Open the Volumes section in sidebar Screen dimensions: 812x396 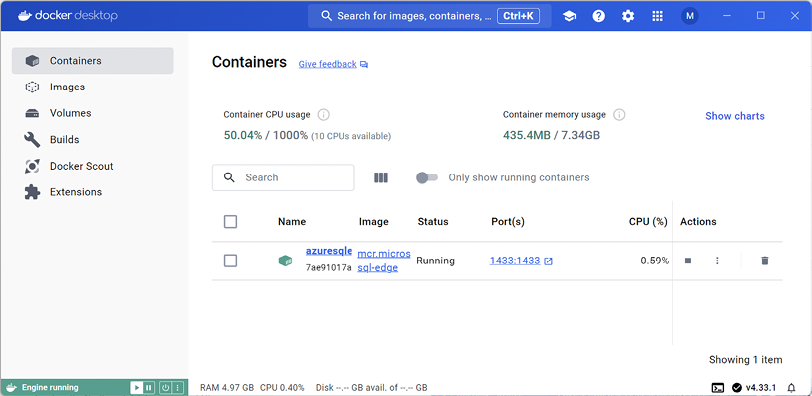(93, 113)
